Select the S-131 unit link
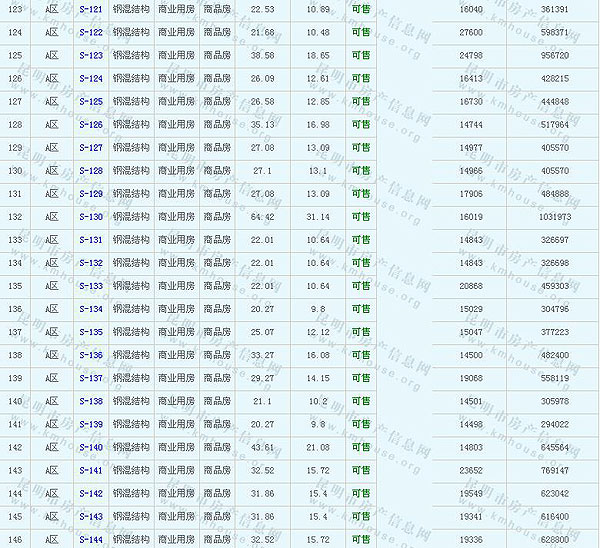600x548 pixels. [91, 240]
